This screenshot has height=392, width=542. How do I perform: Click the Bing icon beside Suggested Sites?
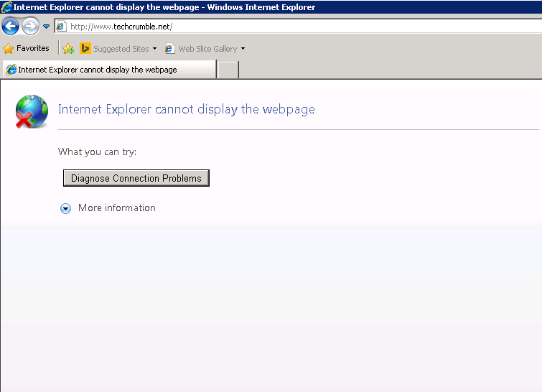coord(85,48)
